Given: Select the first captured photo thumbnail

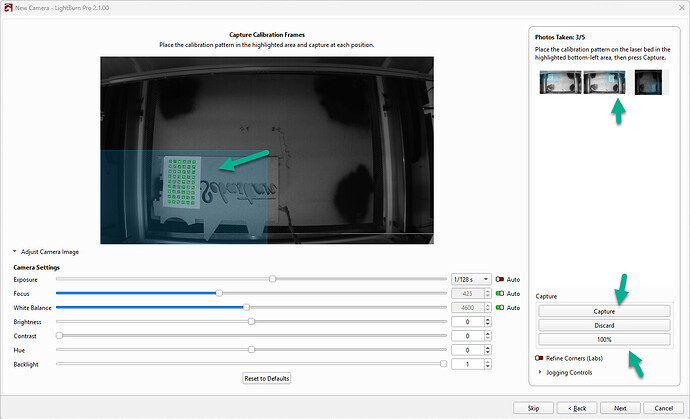Looking at the screenshot, I should (x=560, y=82).
